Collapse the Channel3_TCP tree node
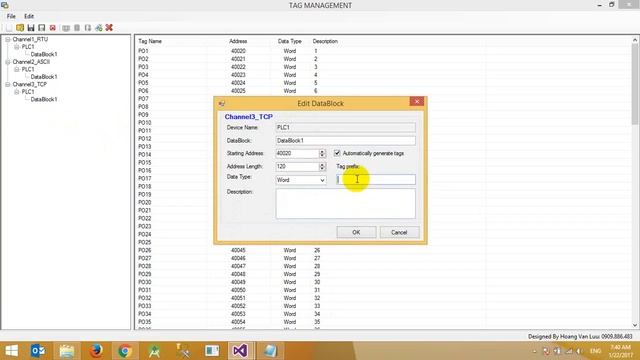 click(x=8, y=84)
